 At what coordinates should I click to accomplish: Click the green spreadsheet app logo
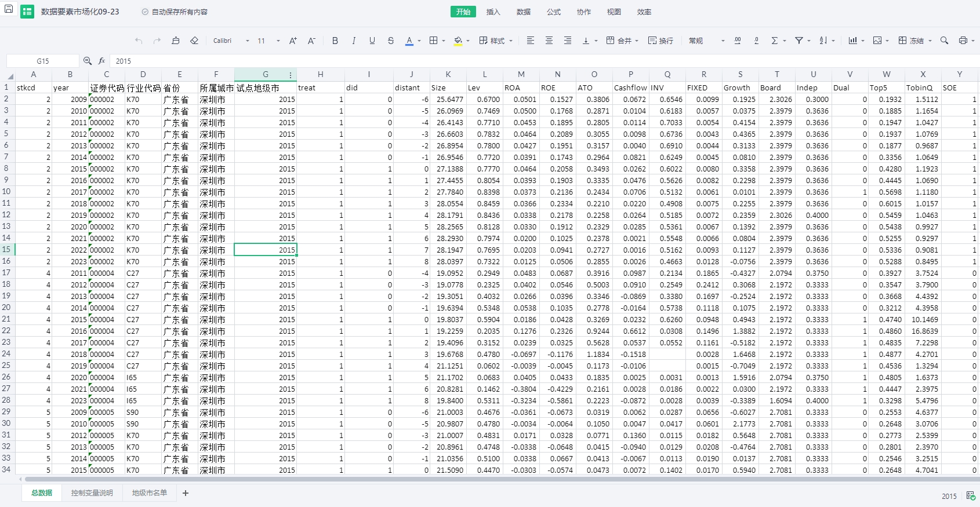pos(27,12)
